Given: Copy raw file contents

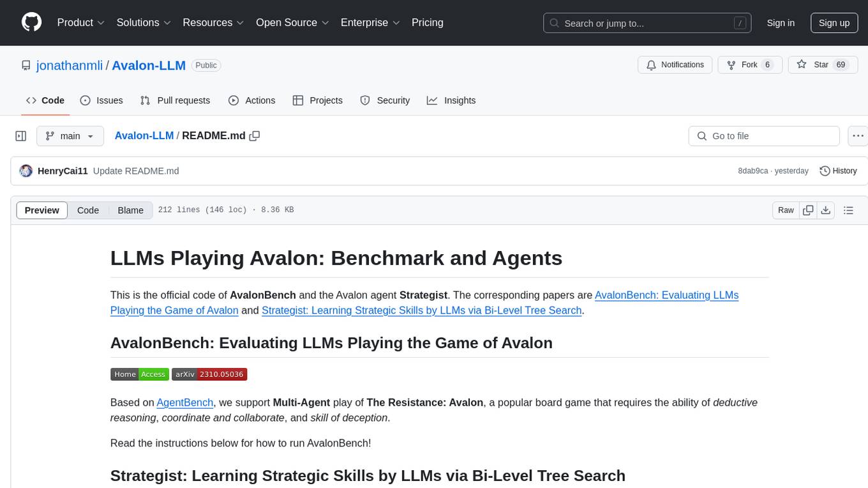Looking at the screenshot, I should 809,210.
